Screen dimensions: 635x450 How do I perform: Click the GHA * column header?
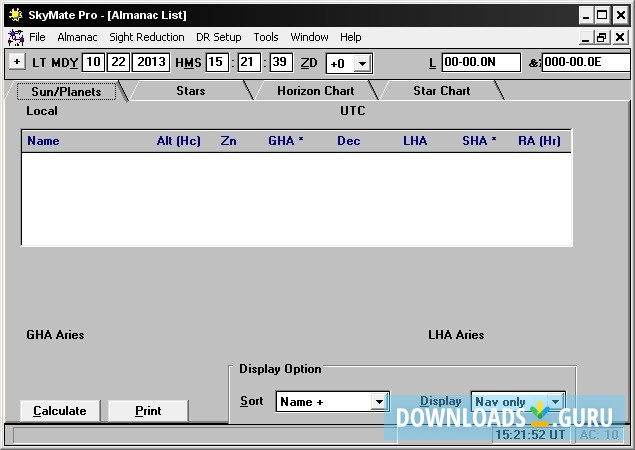coord(286,141)
